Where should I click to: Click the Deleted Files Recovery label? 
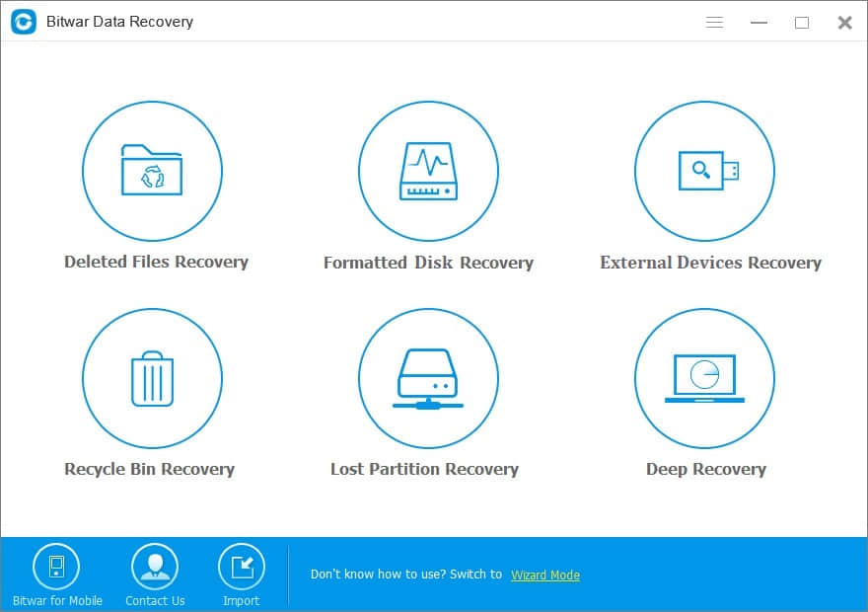click(156, 262)
